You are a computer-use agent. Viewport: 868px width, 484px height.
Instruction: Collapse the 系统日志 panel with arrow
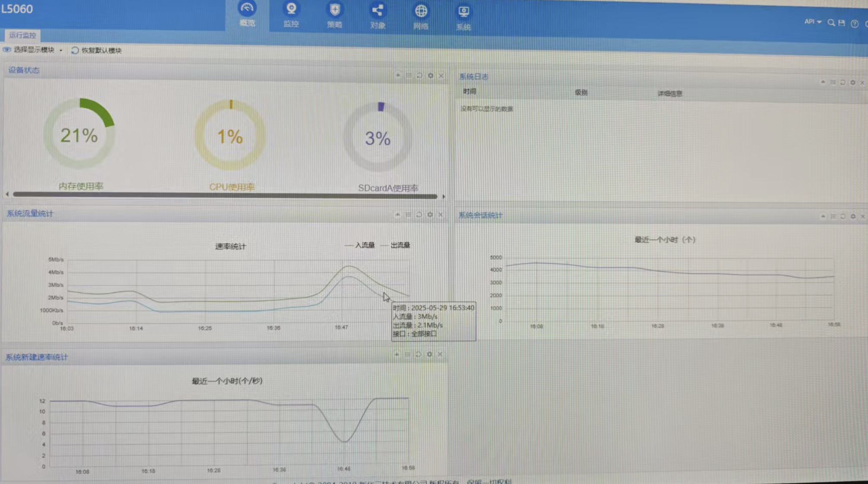[823, 82]
